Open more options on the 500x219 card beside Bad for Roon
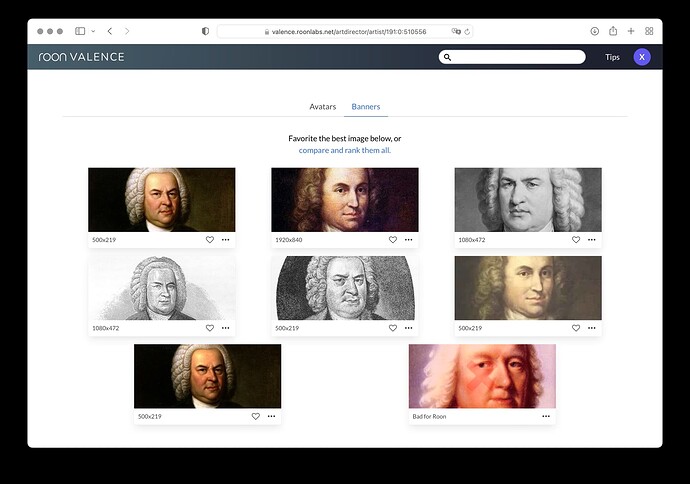Screen dimensions: 690x484 (272, 416)
